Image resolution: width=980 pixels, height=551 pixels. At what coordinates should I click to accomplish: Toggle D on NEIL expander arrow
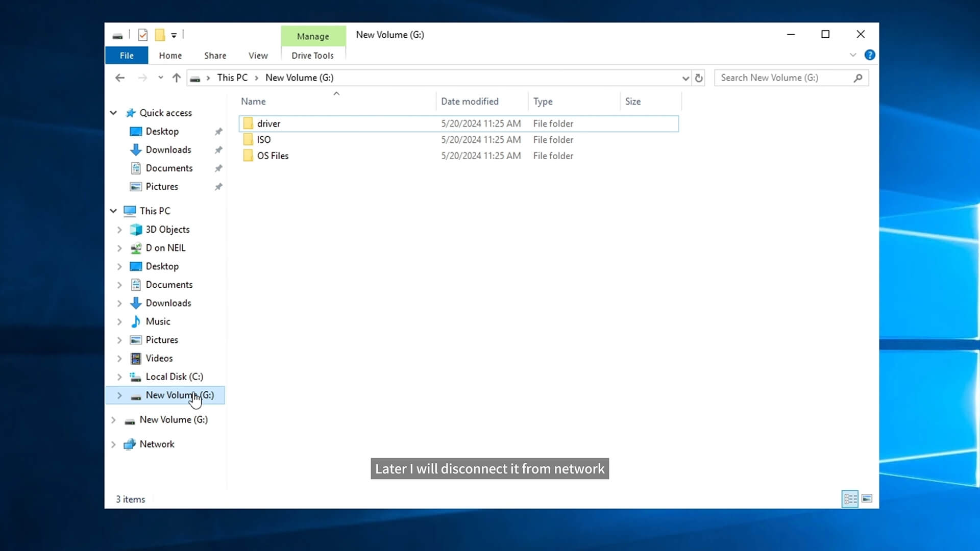119,247
